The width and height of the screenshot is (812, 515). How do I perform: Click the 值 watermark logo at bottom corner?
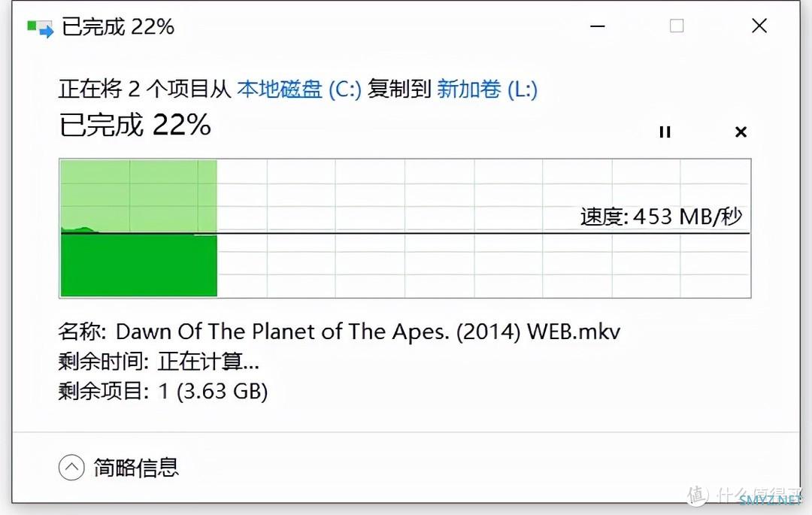[x=698, y=495]
